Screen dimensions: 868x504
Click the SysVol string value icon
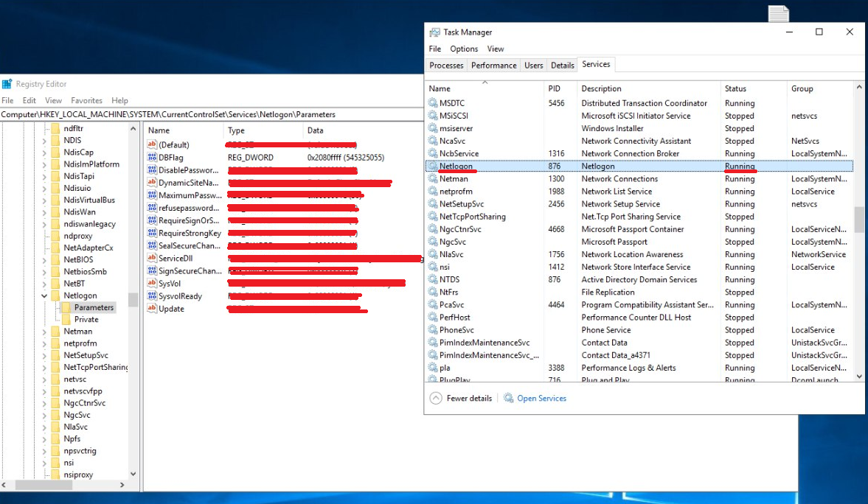click(x=152, y=283)
